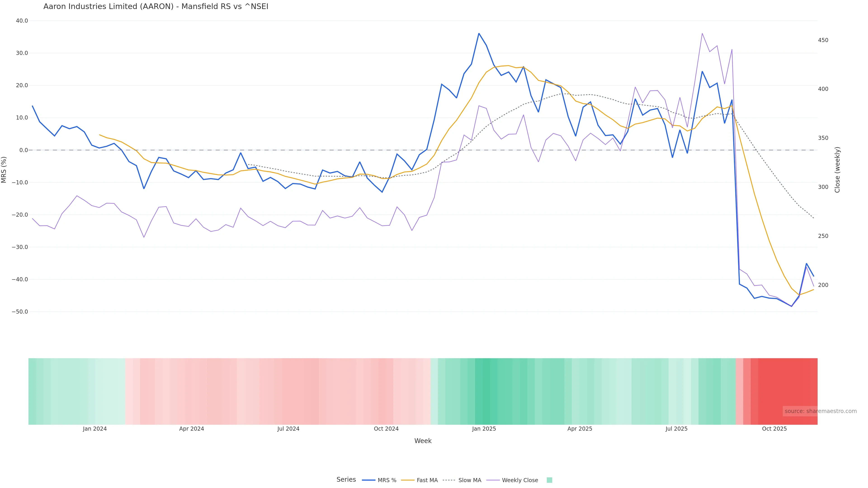Select the Jan 2025 x-axis tick label
The image size is (868, 488).
coord(484,429)
